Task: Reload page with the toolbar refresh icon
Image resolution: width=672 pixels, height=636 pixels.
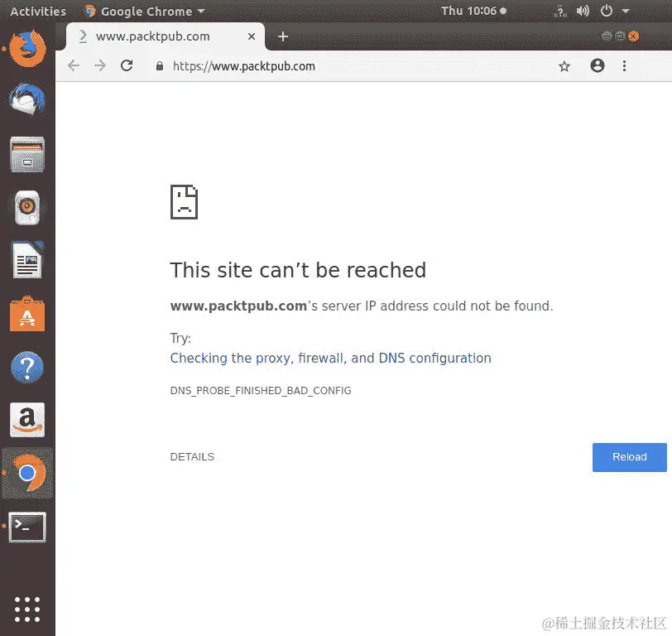Action: pyautogui.click(x=127, y=65)
